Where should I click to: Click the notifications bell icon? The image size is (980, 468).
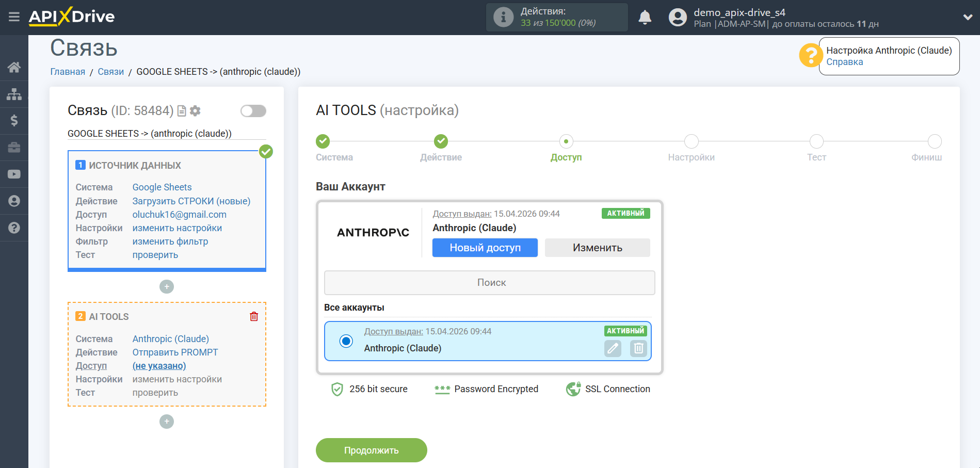645,18
